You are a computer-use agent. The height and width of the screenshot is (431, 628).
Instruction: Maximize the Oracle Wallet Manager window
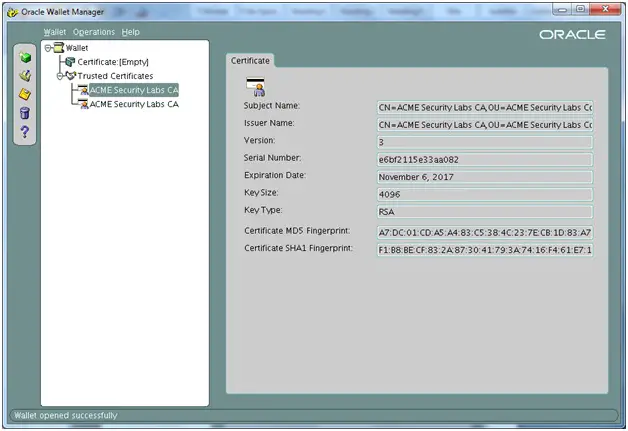[580, 9]
